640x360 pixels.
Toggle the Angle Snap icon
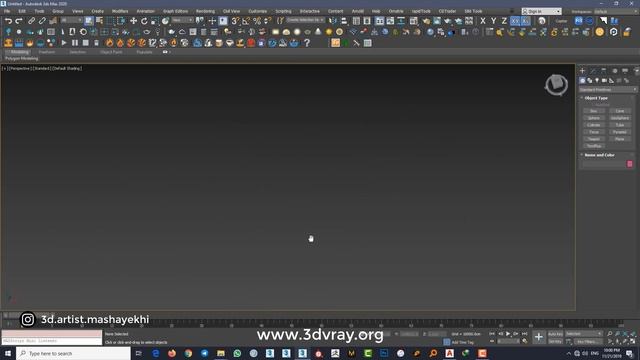pos(246,21)
